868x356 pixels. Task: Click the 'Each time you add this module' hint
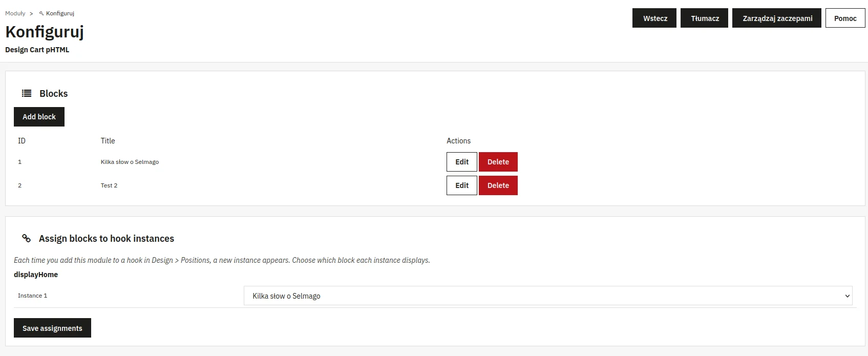(x=222, y=260)
